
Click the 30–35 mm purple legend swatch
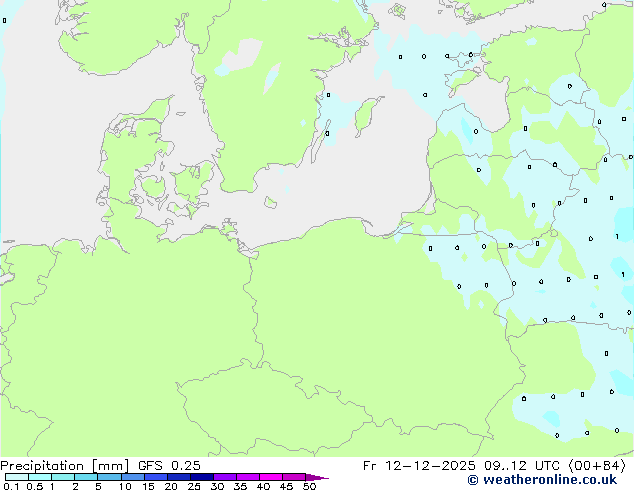[225, 477]
